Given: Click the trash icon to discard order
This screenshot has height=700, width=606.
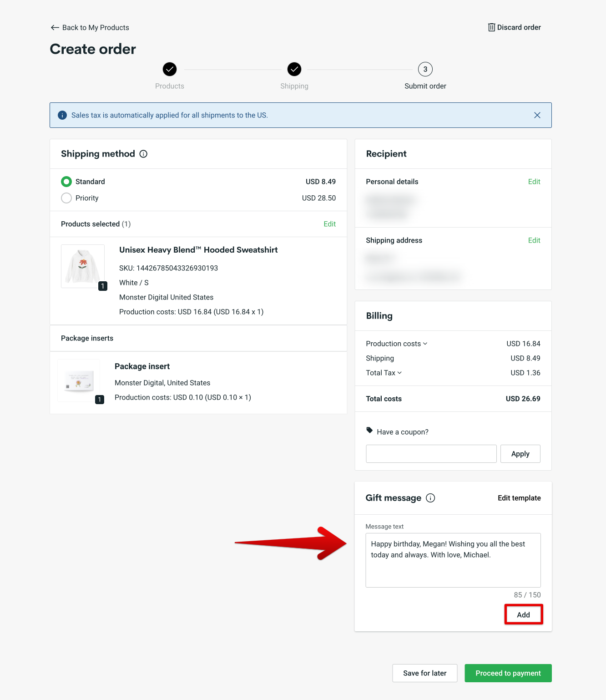Looking at the screenshot, I should pyautogui.click(x=492, y=27).
